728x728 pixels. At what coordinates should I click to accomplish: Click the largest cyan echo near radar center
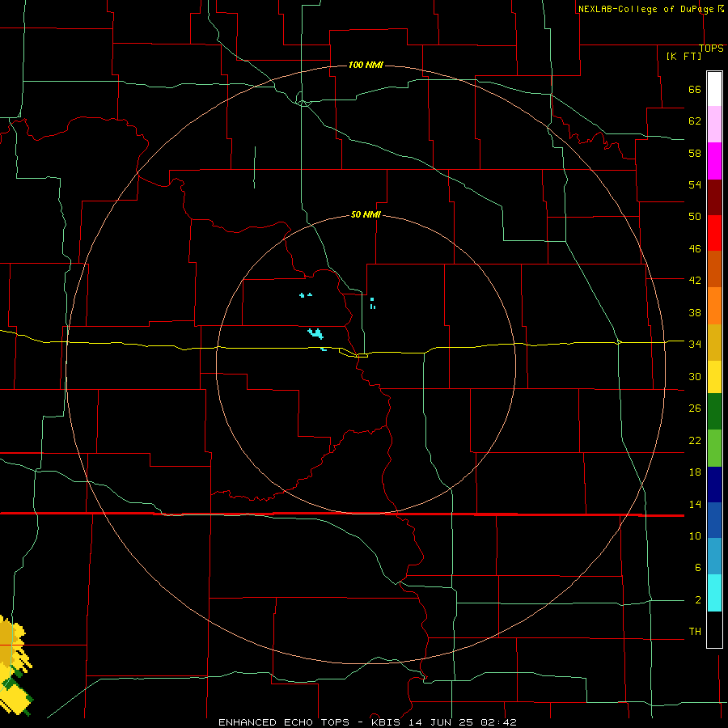[x=315, y=333]
